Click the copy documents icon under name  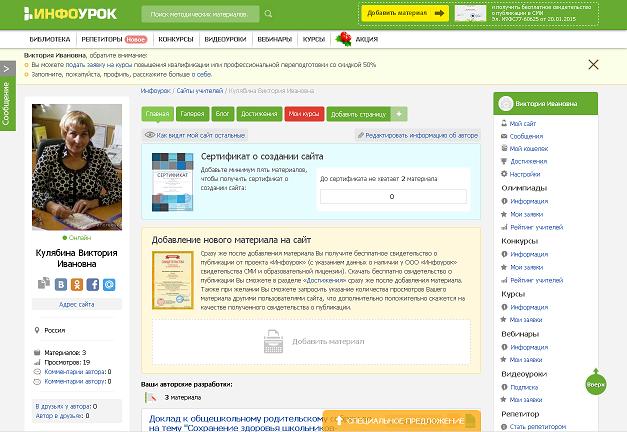(x=44, y=283)
